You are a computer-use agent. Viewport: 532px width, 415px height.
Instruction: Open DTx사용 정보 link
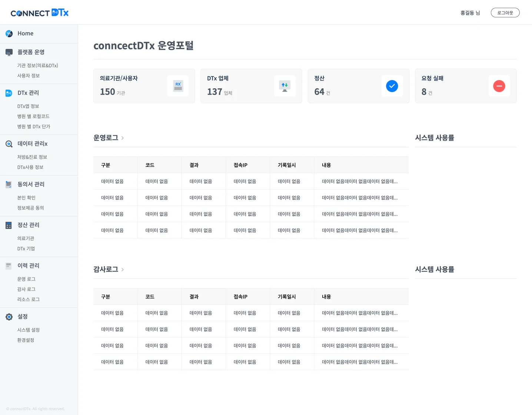(x=30, y=167)
